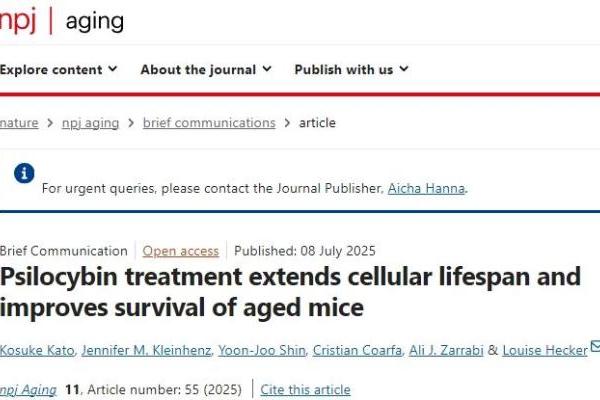Go to the nature breadcrumb link
The width and height of the screenshot is (600, 400).
pyautogui.click(x=19, y=123)
